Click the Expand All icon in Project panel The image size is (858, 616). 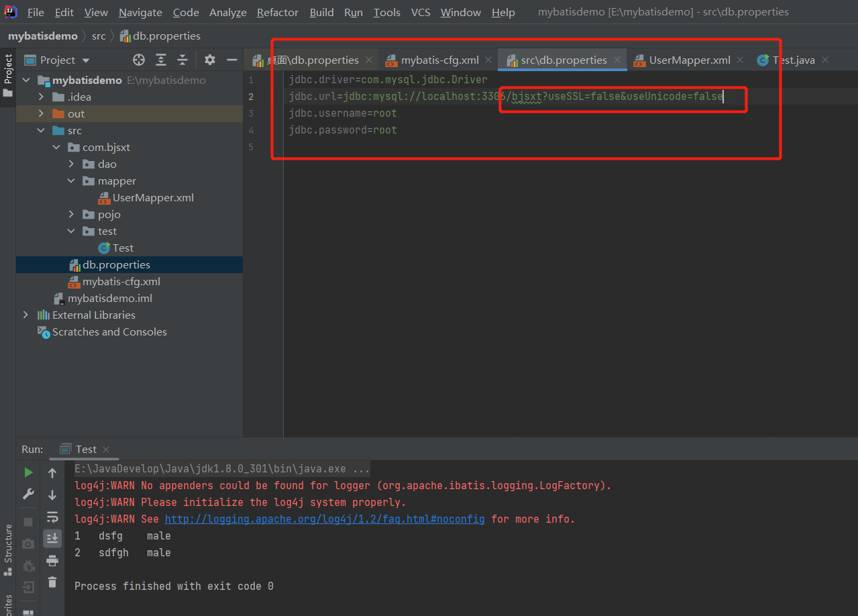(161, 60)
